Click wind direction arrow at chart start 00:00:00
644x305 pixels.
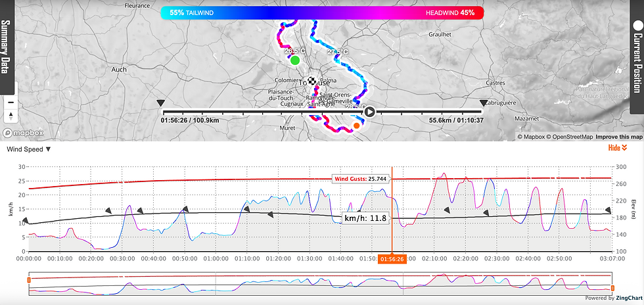[26, 221]
